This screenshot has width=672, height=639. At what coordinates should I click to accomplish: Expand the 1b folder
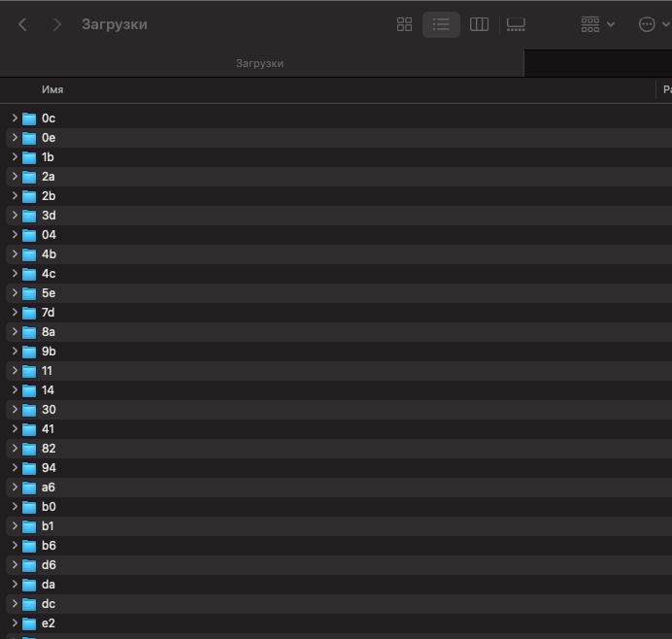15,157
